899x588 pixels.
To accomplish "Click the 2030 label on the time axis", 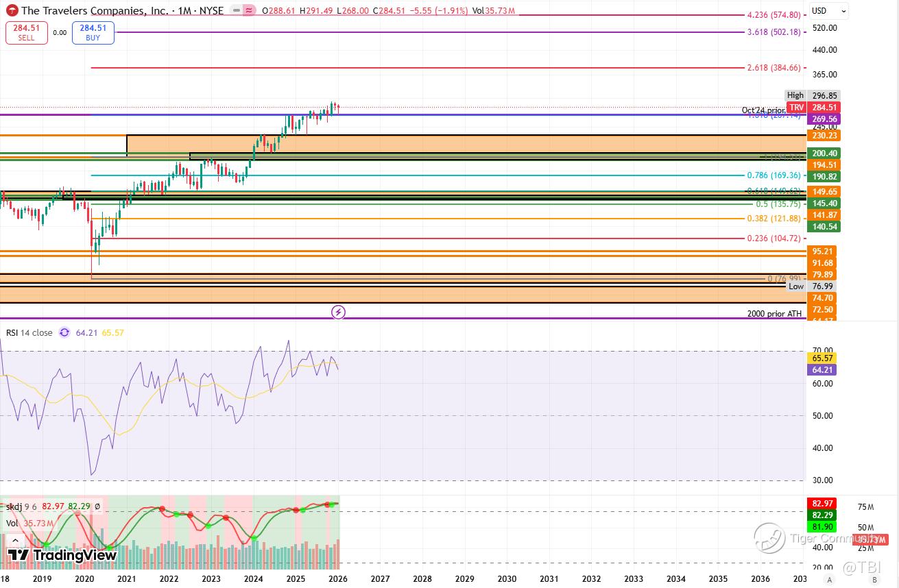I will pyautogui.click(x=507, y=579).
